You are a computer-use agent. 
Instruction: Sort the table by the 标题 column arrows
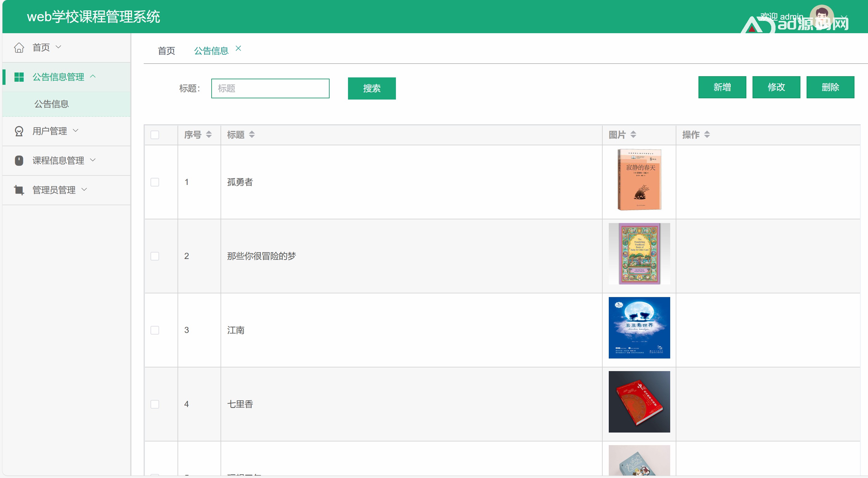tap(252, 135)
